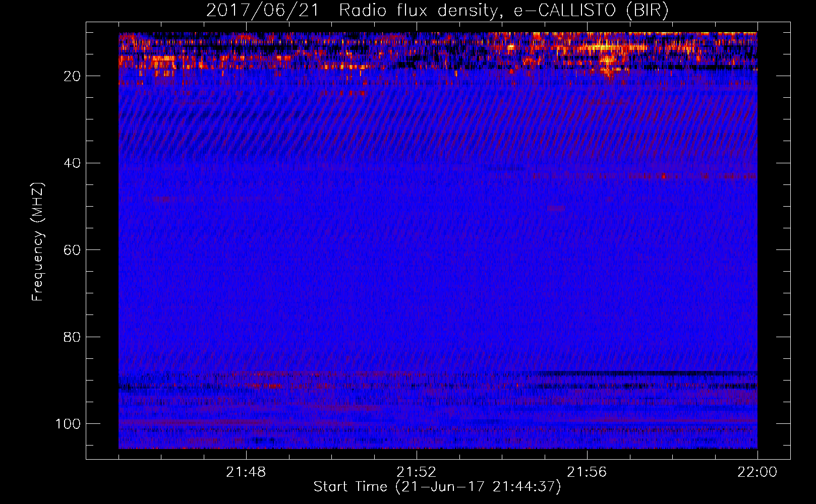Click the 22:00 time tick label

[x=757, y=472]
